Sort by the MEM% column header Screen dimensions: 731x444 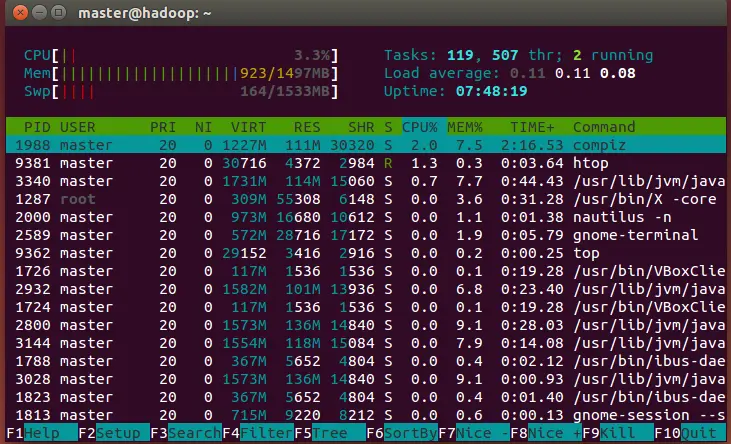tap(465, 127)
